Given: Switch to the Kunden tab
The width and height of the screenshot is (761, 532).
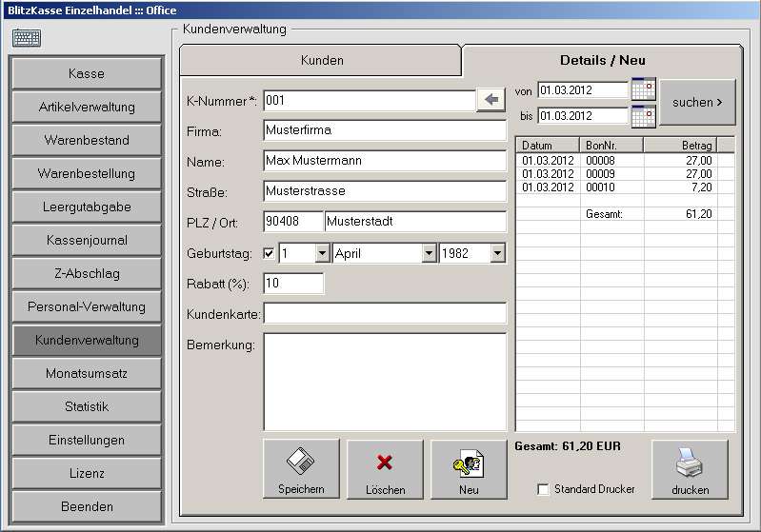Looking at the screenshot, I should (321, 60).
